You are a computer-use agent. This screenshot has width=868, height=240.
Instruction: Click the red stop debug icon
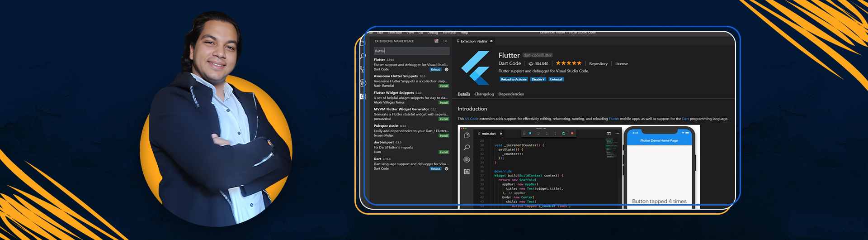[x=572, y=133]
